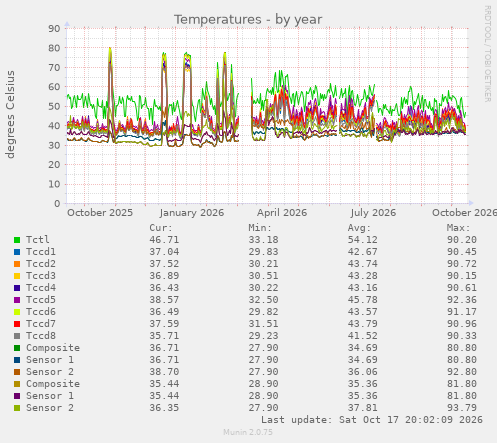Click the 50 tick on the y-axis
Viewport: 497px width, 443px height.
click(x=54, y=106)
